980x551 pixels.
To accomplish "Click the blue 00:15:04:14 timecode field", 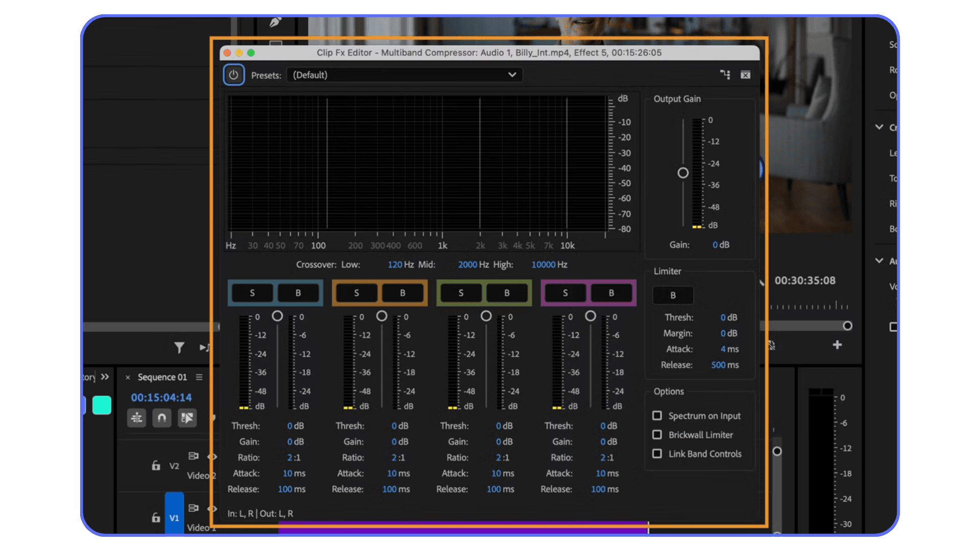I will [x=161, y=397].
